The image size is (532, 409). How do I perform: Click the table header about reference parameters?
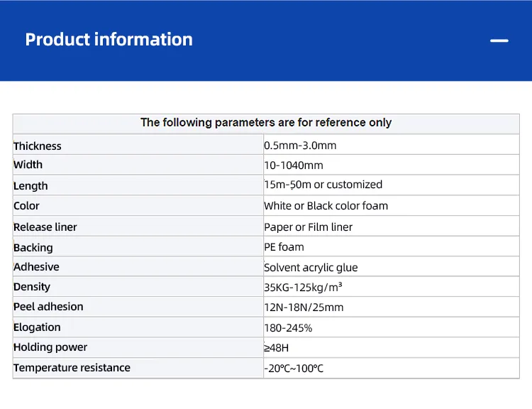(266, 123)
